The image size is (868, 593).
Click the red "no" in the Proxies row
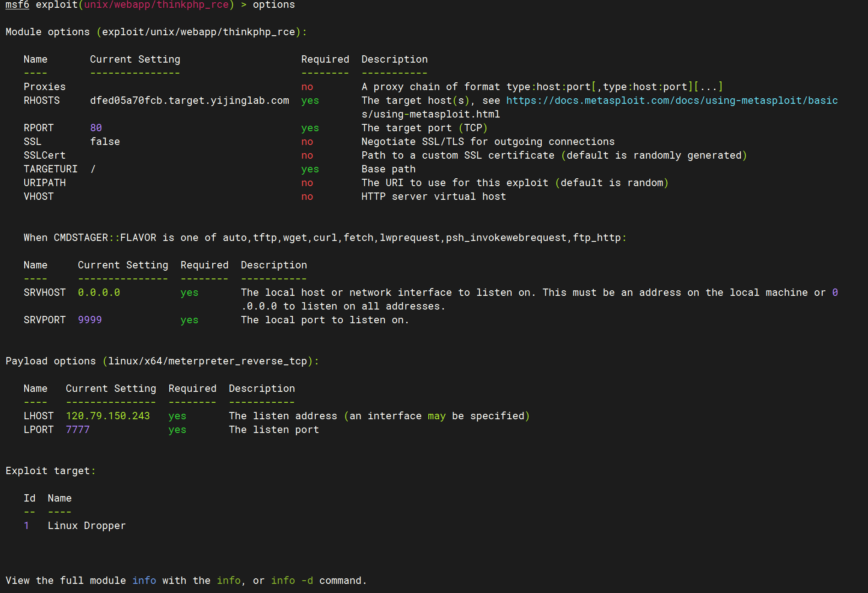[x=307, y=87]
